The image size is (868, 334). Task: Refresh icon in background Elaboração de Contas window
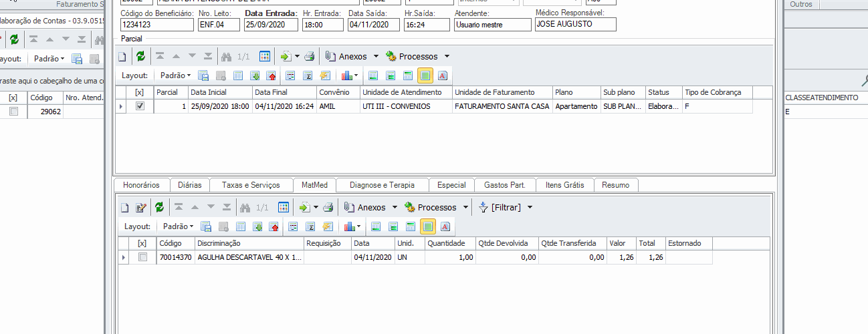[x=14, y=39]
